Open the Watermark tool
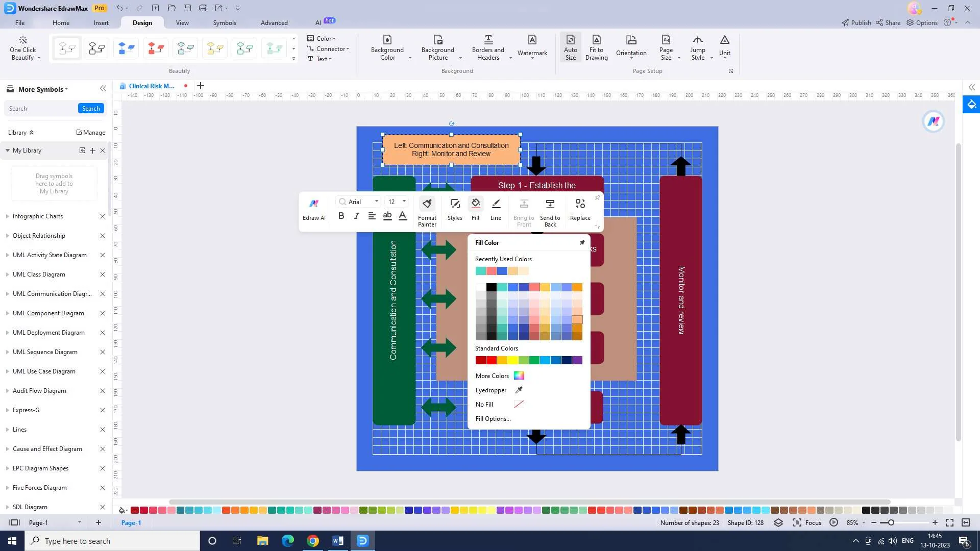 click(532, 46)
